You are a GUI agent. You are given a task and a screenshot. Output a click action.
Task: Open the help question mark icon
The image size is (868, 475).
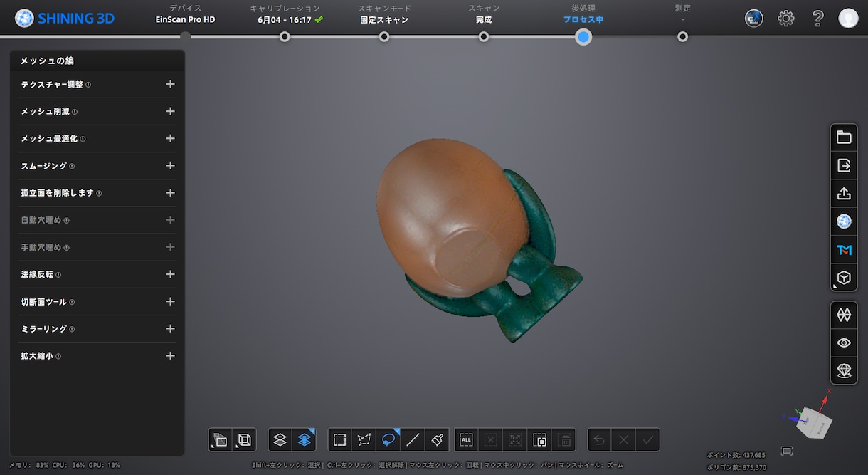[x=818, y=19]
